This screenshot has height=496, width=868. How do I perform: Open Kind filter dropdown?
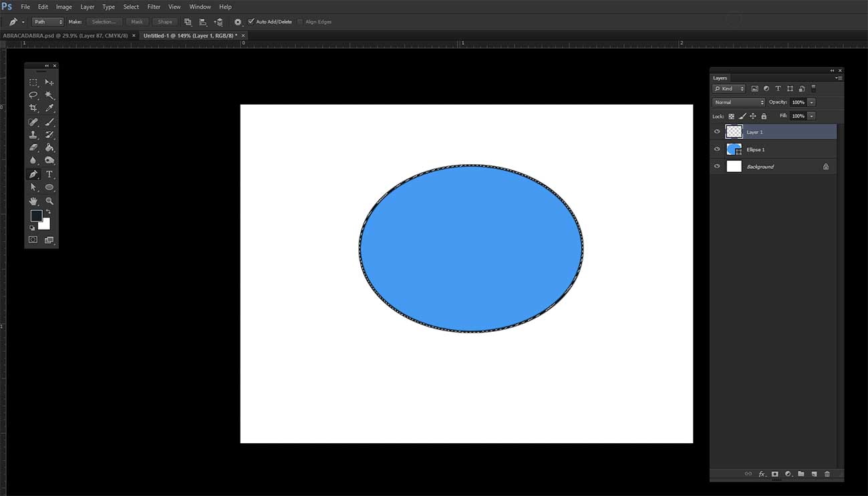[728, 89]
